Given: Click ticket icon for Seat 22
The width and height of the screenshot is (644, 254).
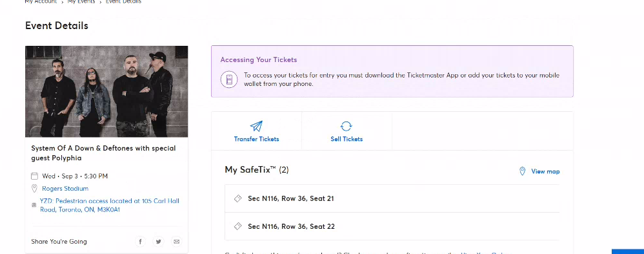Looking at the screenshot, I should [237, 226].
